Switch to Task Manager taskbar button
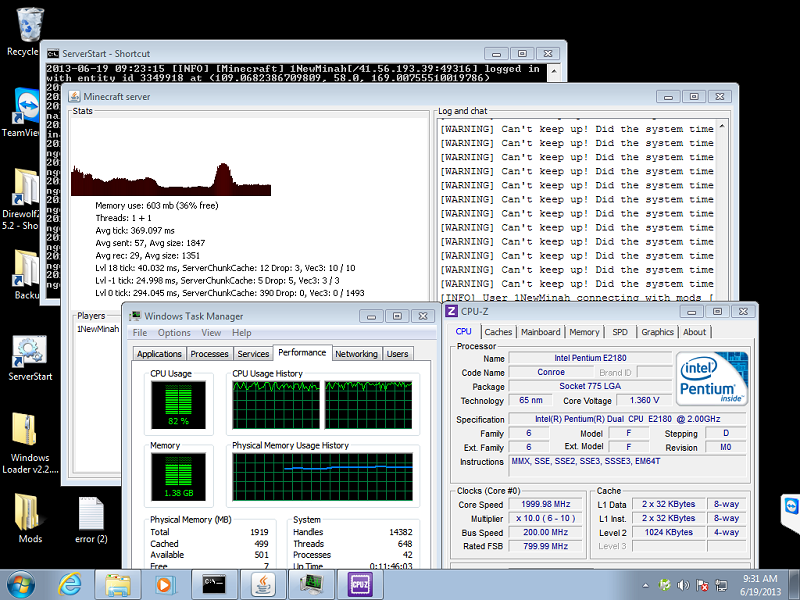Image resolution: width=800 pixels, height=600 pixels. pos(311,585)
